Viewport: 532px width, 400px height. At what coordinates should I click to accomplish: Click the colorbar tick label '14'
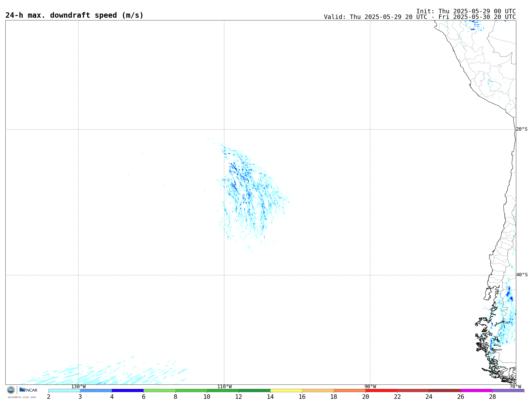tap(270, 397)
